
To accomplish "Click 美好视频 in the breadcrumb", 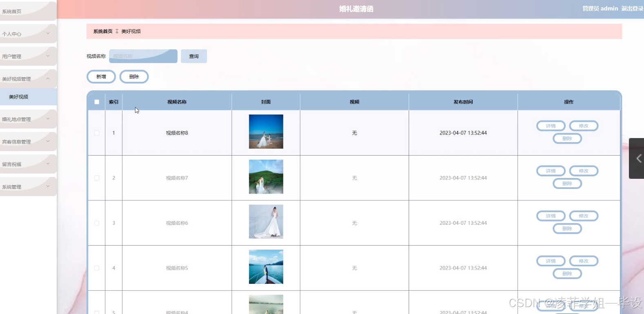I will click(131, 31).
